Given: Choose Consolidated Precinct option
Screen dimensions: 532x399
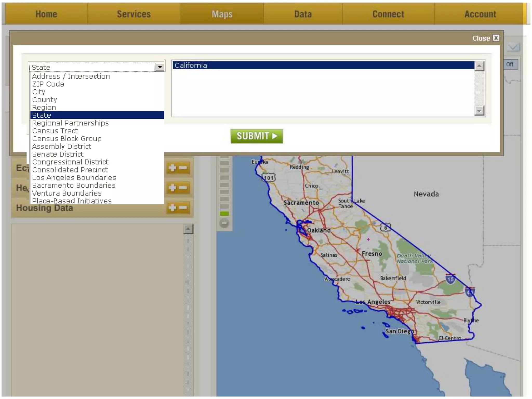Looking at the screenshot, I should pyautogui.click(x=97, y=170).
